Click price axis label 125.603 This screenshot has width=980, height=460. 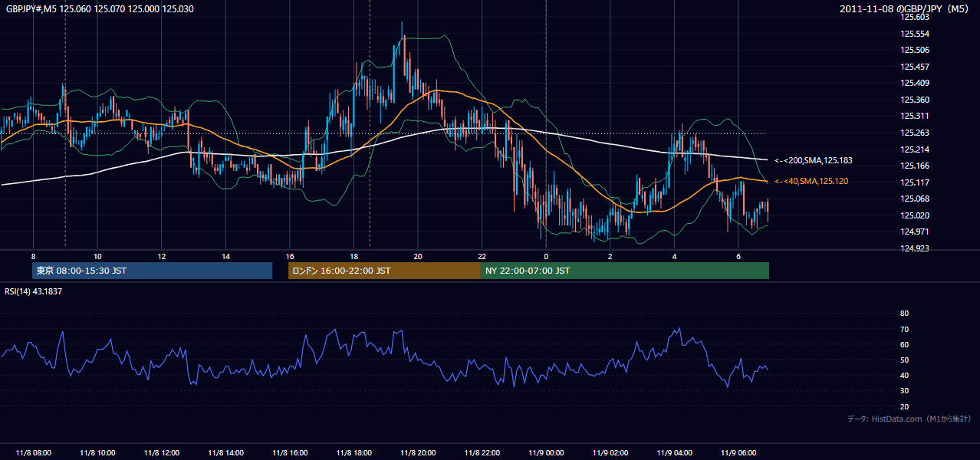click(915, 18)
